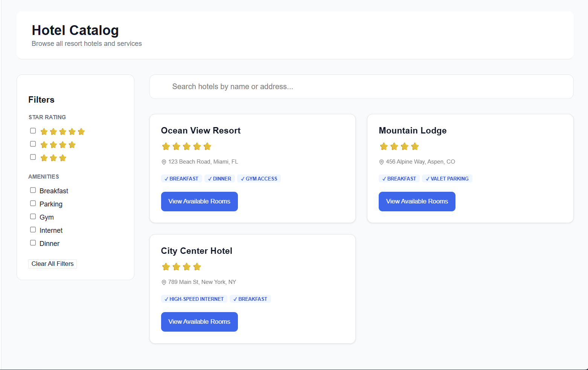Check the Internet amenity filter
The width and height of the screenshot is (588, 370).
pyautogui.click(x=33, y=230)
